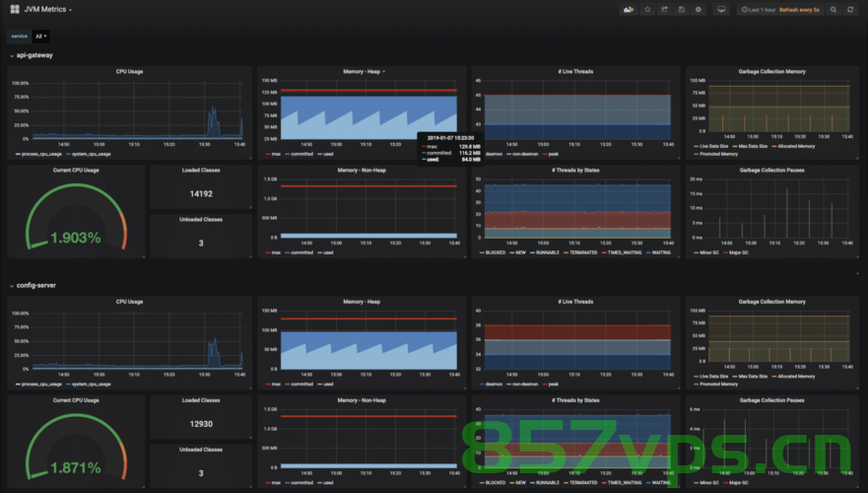
Task: Open the JVM Metrics dashboard picker dropdown
Action: (x=47, y=10)
